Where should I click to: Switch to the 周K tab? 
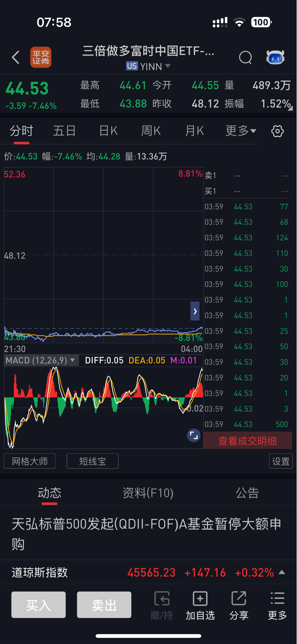point(151,131)
